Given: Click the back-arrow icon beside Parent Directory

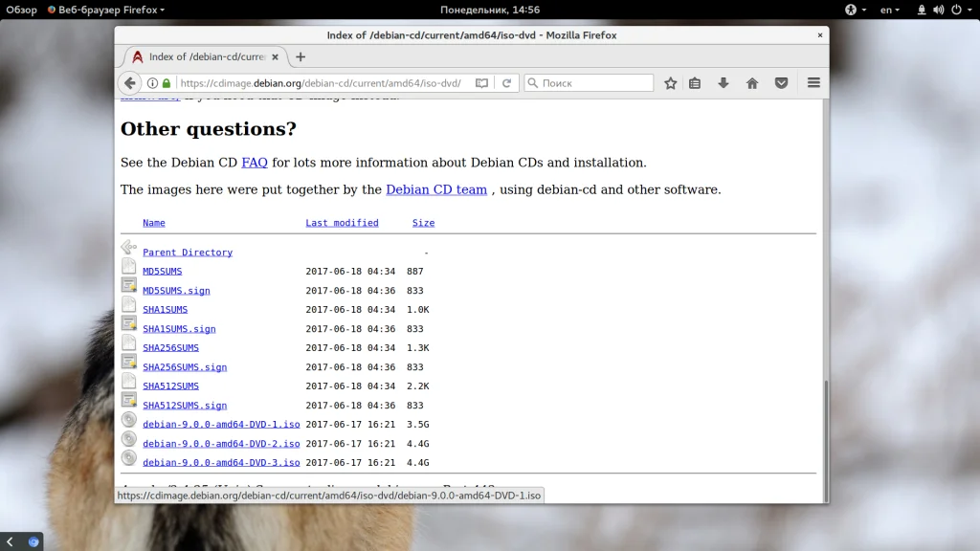Looking at the screenshot, I should 129,248.
